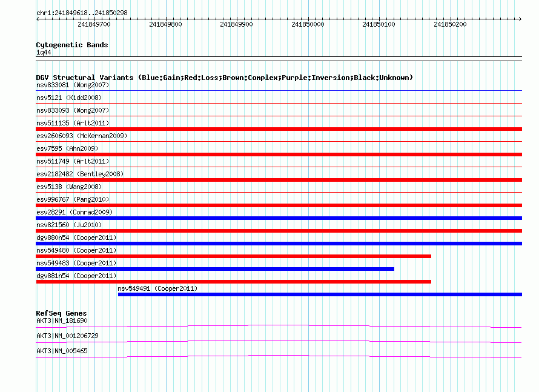Click the red loss bar under esv7595
The width and height of the screenshot is (539, 392).
click(x=279, y=154)
